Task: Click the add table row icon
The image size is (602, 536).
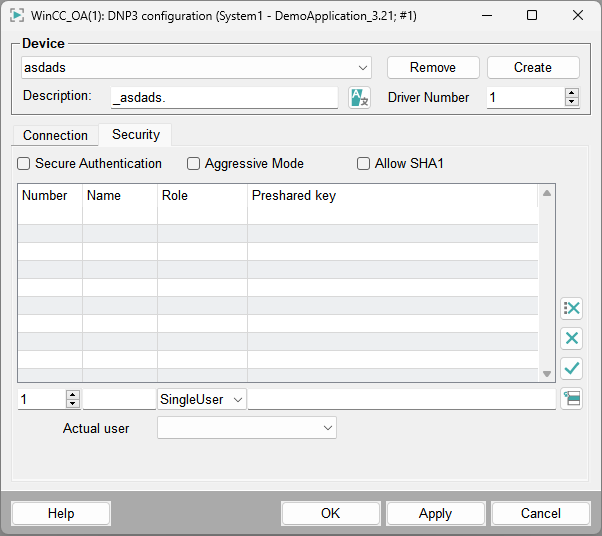Action: 572,399
